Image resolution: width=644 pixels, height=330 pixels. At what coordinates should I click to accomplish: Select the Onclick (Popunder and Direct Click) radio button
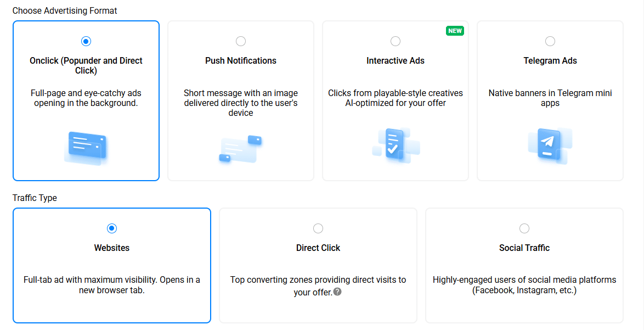coord(86,41)
